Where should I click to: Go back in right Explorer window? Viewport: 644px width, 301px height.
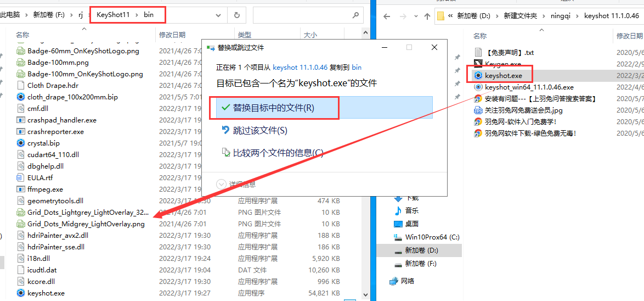(387, 16)
